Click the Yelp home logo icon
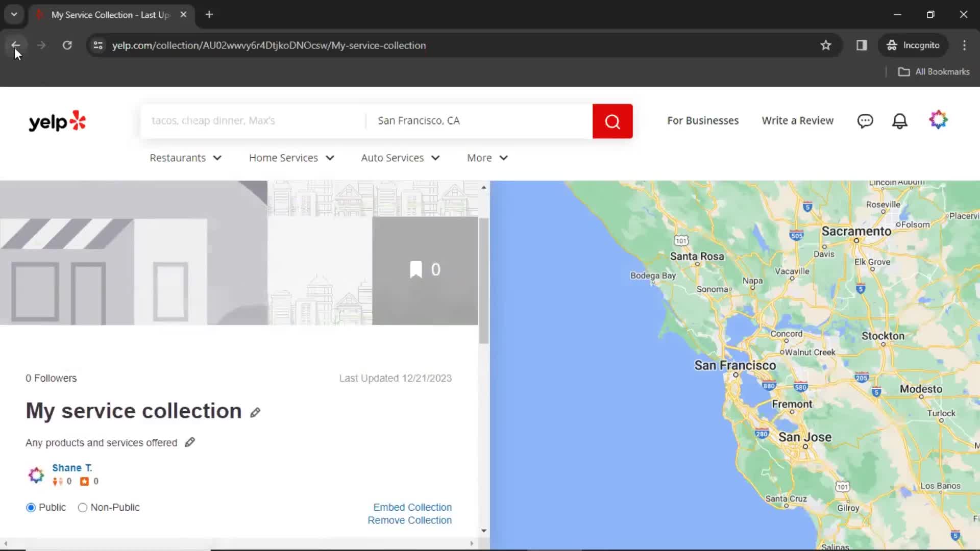Screen dimensions: 980x551 point(57,120)
